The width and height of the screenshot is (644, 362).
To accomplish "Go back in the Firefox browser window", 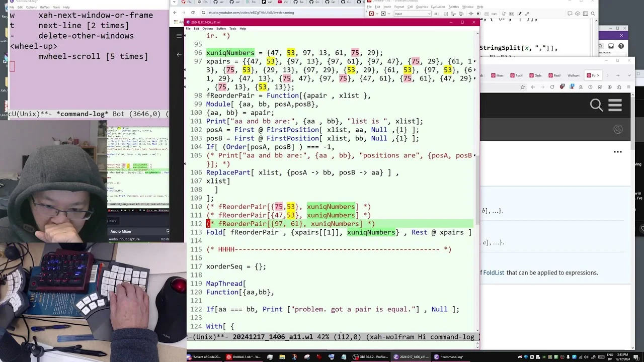I will tap(533, 87).
